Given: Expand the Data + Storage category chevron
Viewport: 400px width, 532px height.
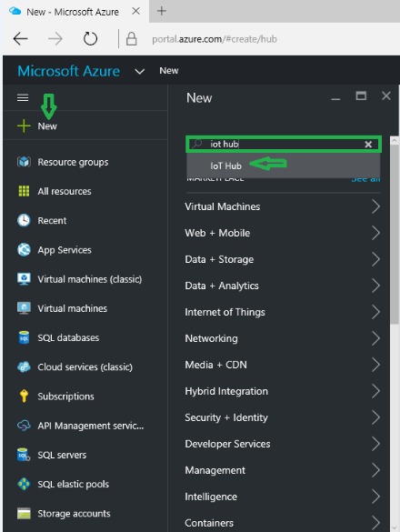Looking at the screenshot, I should pyautogui.click(x=375, y=259).
